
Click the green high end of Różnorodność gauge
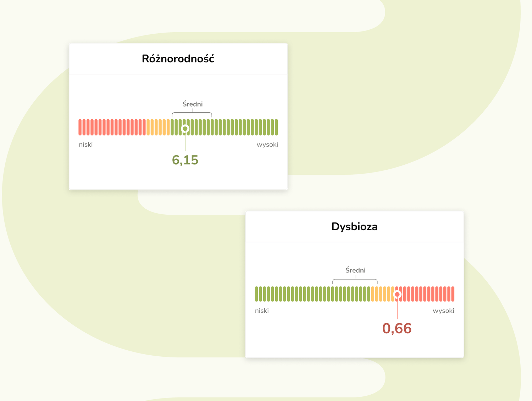tap(248, 127)
